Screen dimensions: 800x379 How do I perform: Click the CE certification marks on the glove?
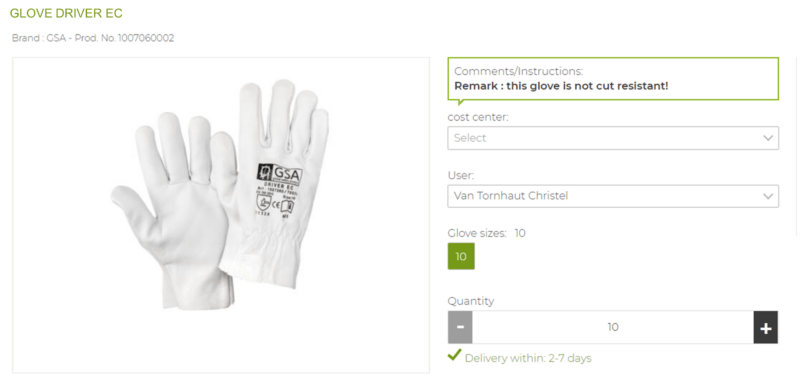pos(274,205)
